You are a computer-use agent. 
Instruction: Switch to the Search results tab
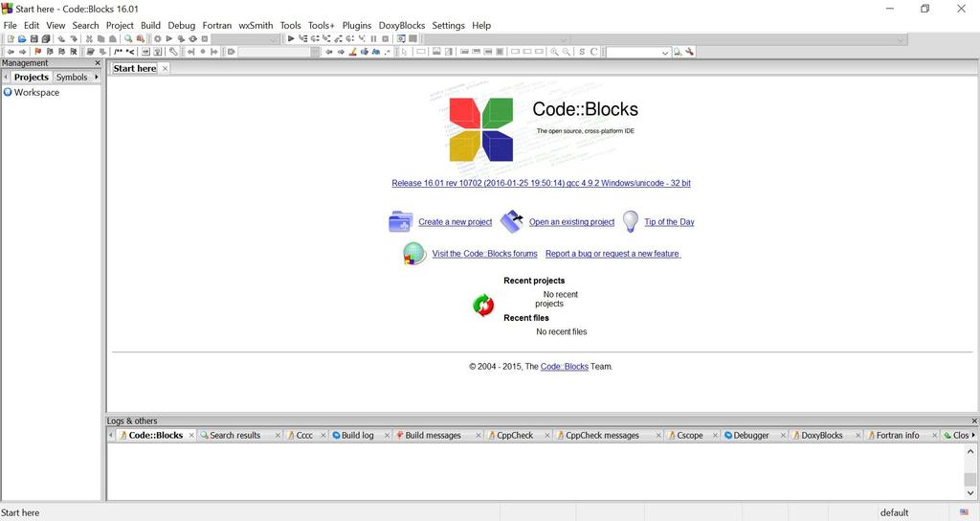point(235,436)
